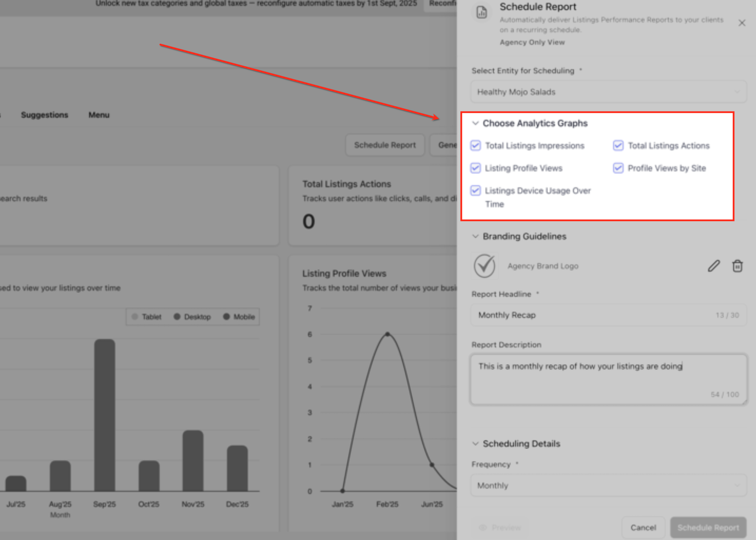756x540 pixels.
Task: Collapse the Branding Guidelines section chevron
Action: coord(475,236)
